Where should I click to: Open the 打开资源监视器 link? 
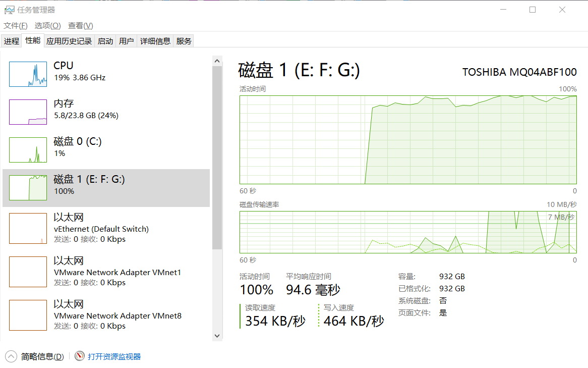click(x=114, y=356)
